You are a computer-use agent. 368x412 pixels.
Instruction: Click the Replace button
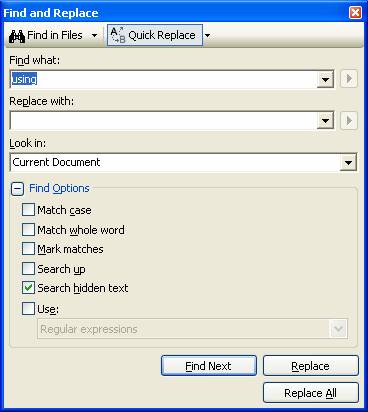point(311,366)
